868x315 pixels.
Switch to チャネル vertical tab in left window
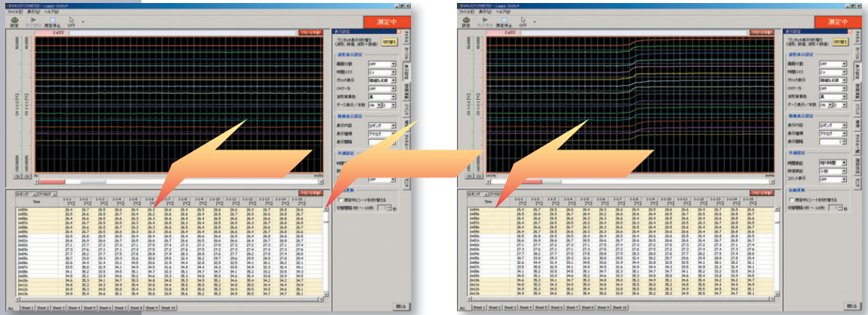point(407,38)
